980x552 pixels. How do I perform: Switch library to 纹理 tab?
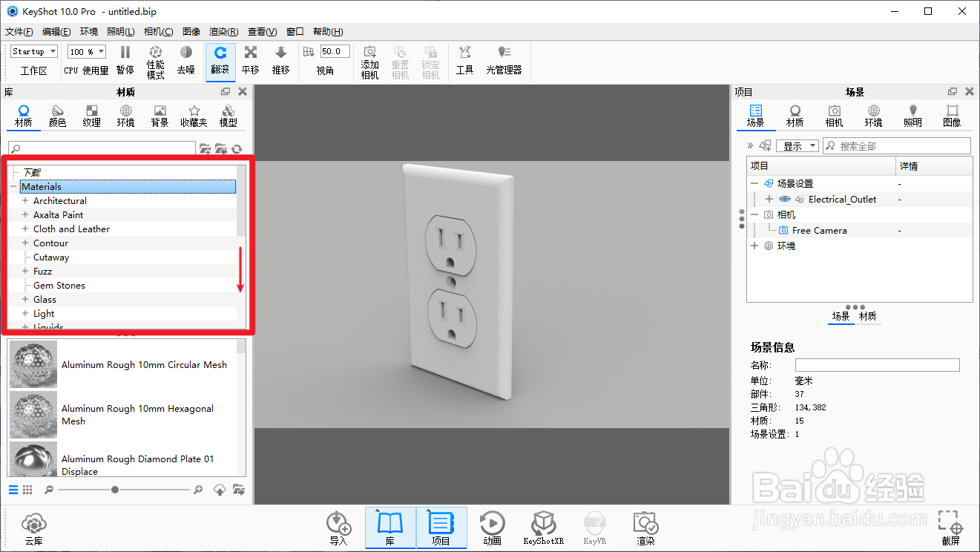tap(91, 116)
